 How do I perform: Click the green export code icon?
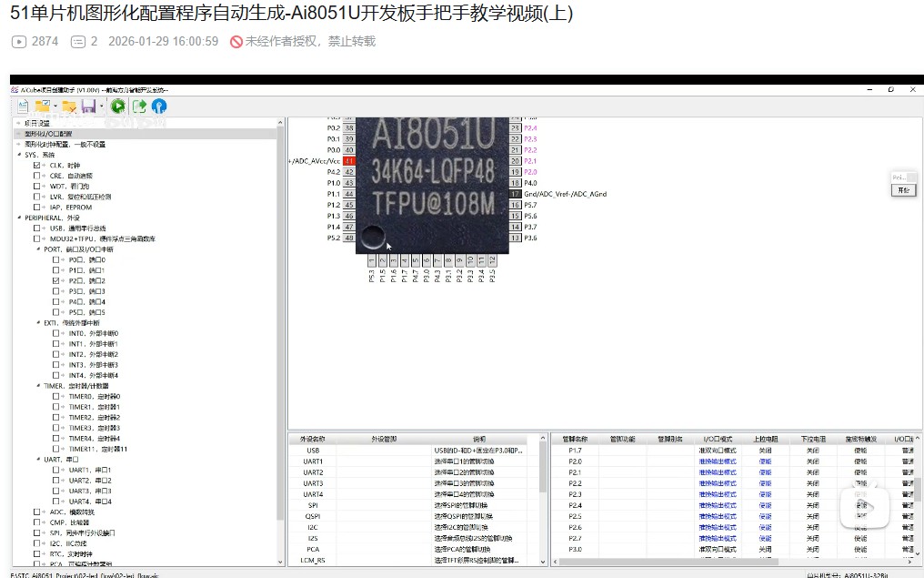(x=138, y=106)
